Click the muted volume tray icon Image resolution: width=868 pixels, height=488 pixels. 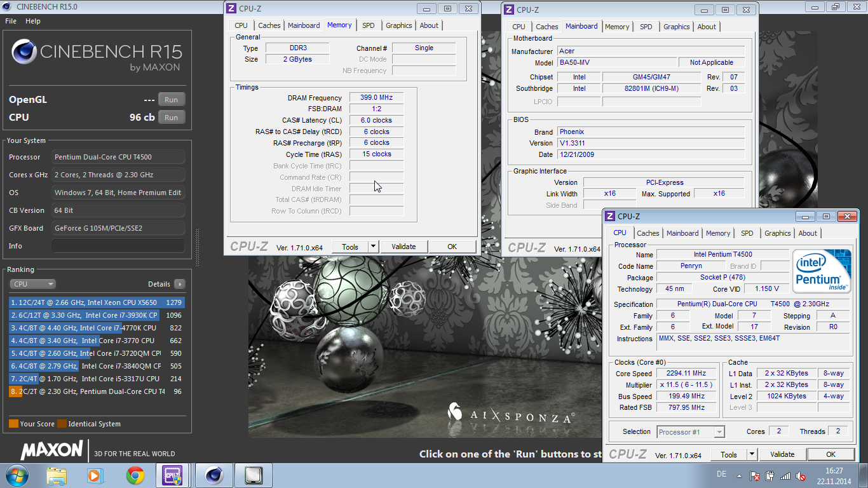click(801, 476)
